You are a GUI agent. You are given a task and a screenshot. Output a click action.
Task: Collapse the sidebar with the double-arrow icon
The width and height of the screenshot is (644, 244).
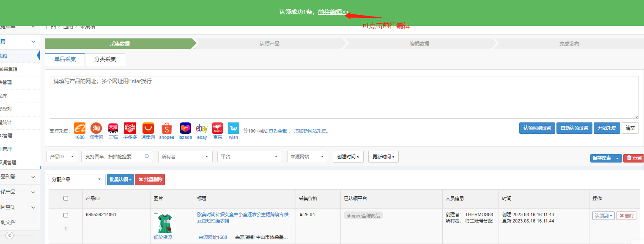click(x=10, y=236)
